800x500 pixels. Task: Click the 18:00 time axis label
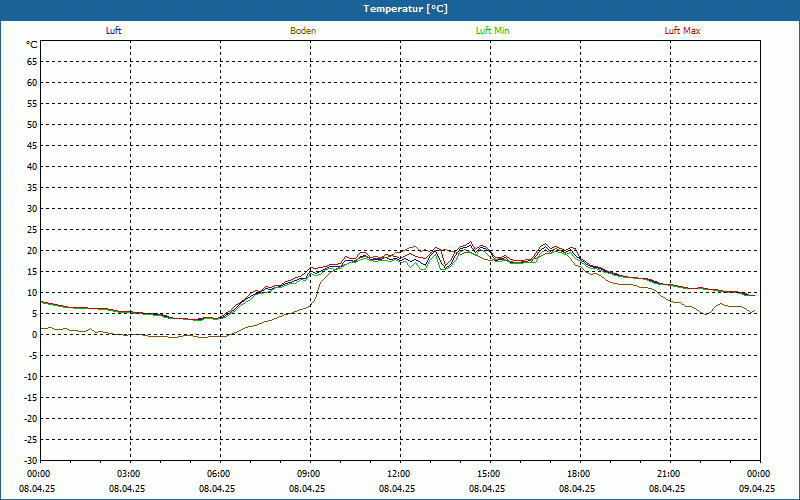click(x=578, y=474)
